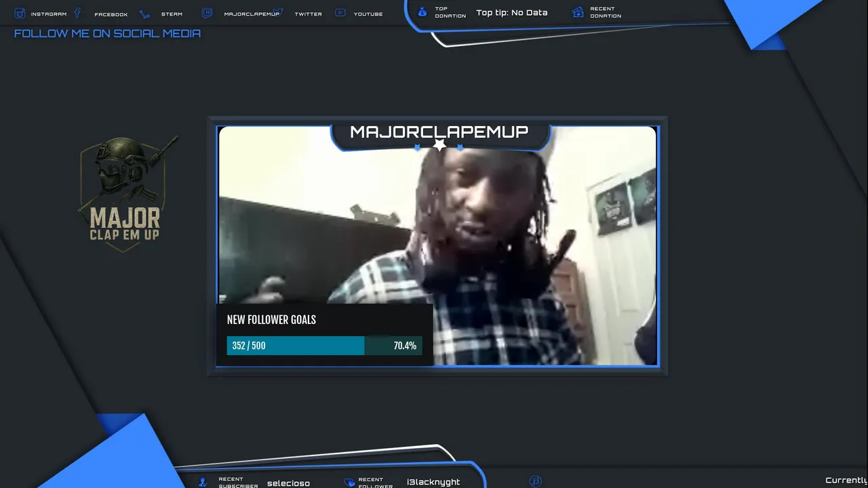Click the star under the MAJORCLAPEMUP banner
The height and width of the screenshot is (488, 868).
[x=439, y=144]
